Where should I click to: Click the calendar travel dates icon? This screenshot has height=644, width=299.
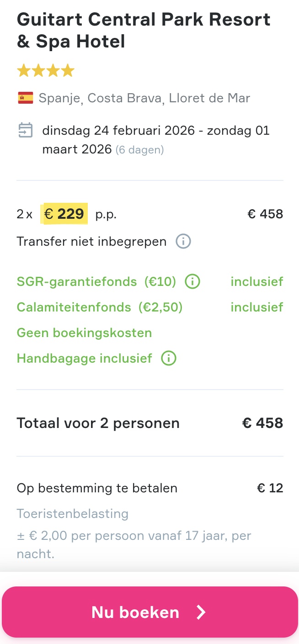tap(25, 130)
